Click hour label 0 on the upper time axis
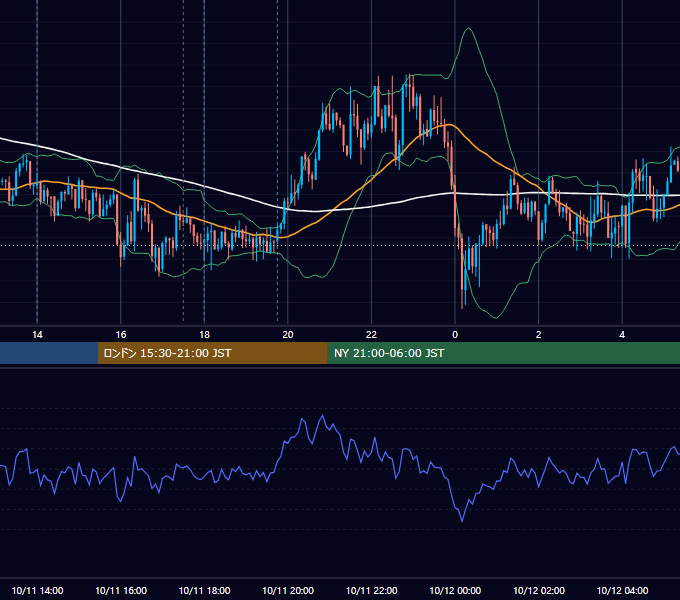This screenshot has height=600, width=680. (455, 335)
